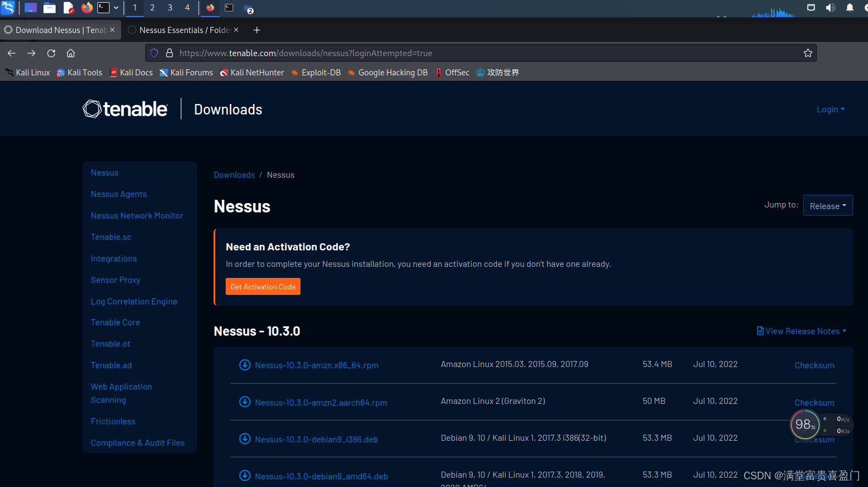Open OffSec bookmark
The image size is (868, 487).
[452, 73]
